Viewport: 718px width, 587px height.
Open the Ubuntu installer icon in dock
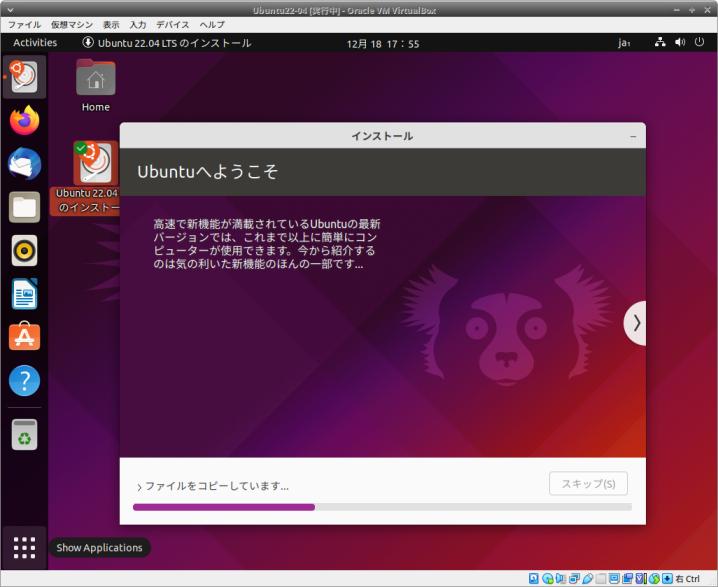(24, 76)
